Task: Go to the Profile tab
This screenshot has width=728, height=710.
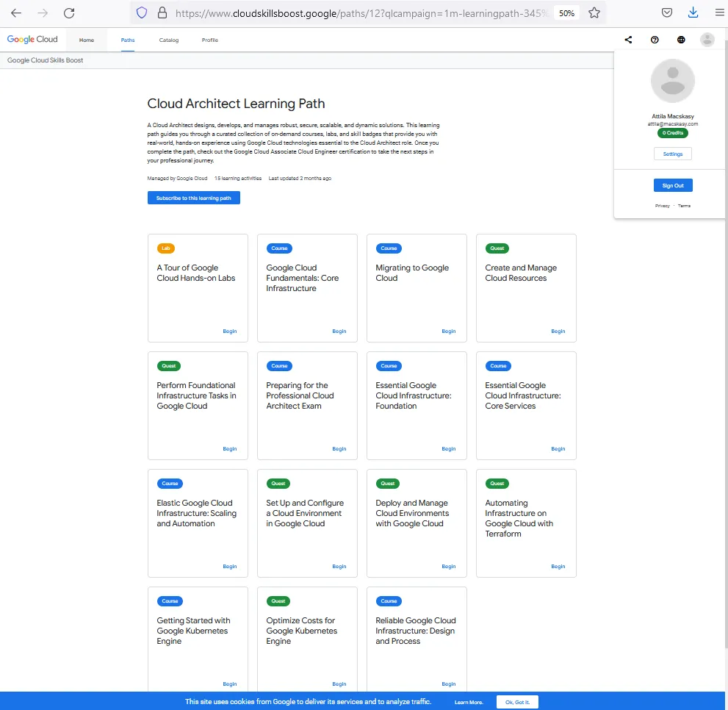Action: (x=210, y=40)
